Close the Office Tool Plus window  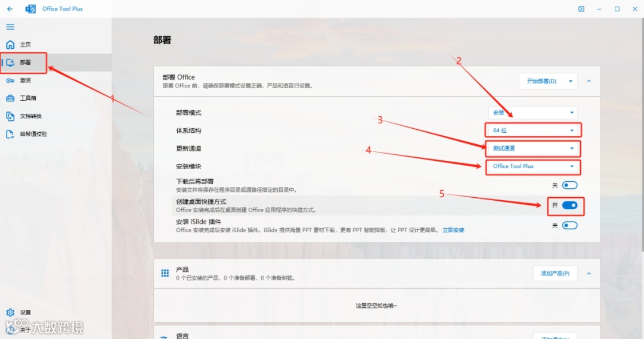(635, 8)
